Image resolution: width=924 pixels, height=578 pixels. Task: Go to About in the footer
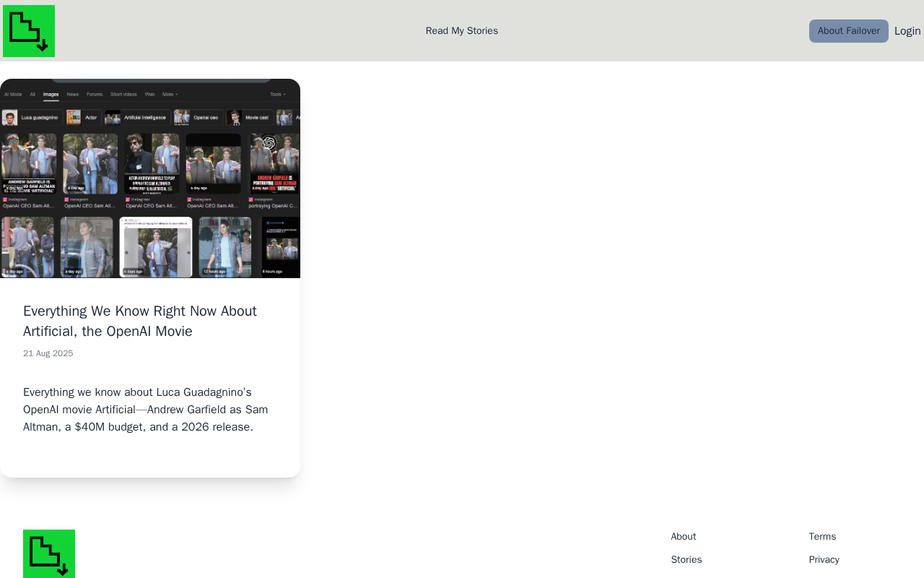coord(684,537)
